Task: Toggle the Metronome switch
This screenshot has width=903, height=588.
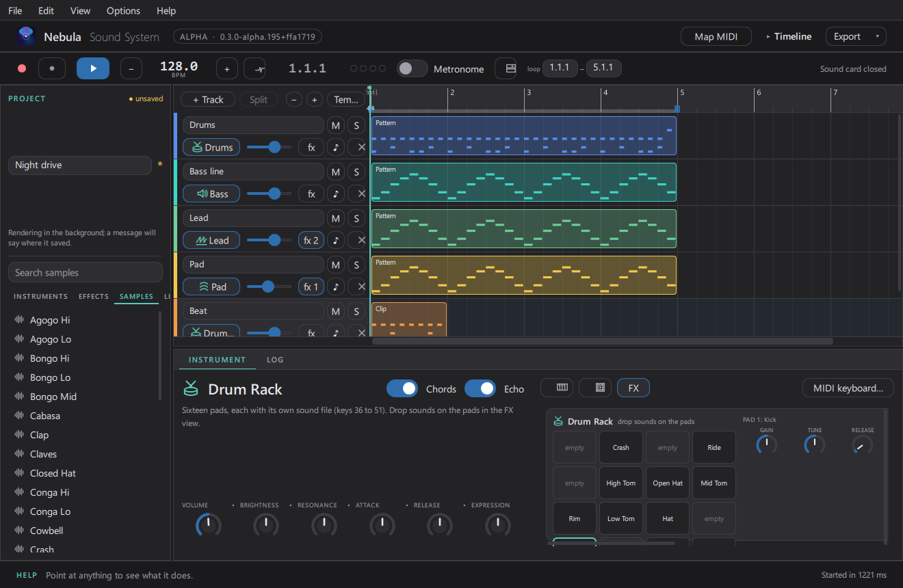Action: click(412, 68)
